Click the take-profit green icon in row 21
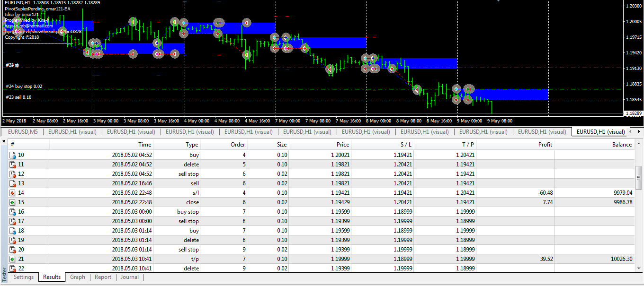Viewport: 644px width, 286px height. [x=13, y=259]
